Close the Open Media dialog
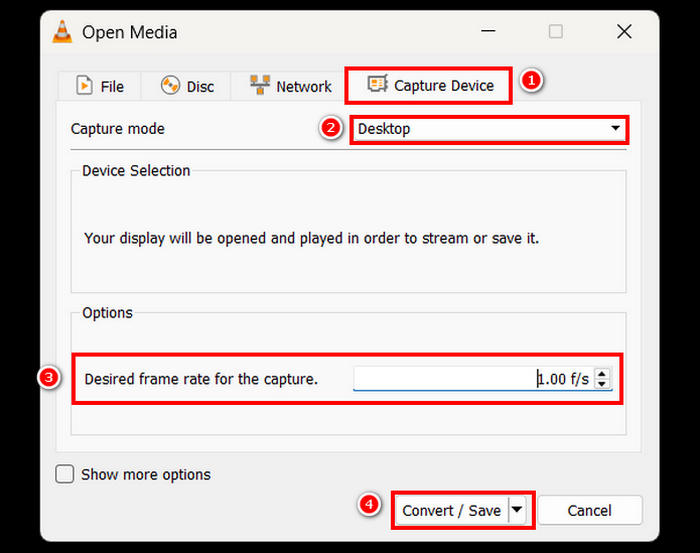This screenshot has width=700, height=553. click(624, 32)
